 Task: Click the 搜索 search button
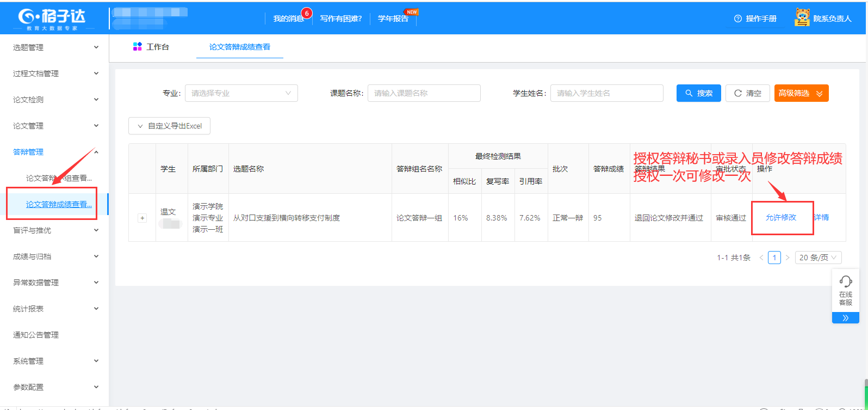pos(698,93)
